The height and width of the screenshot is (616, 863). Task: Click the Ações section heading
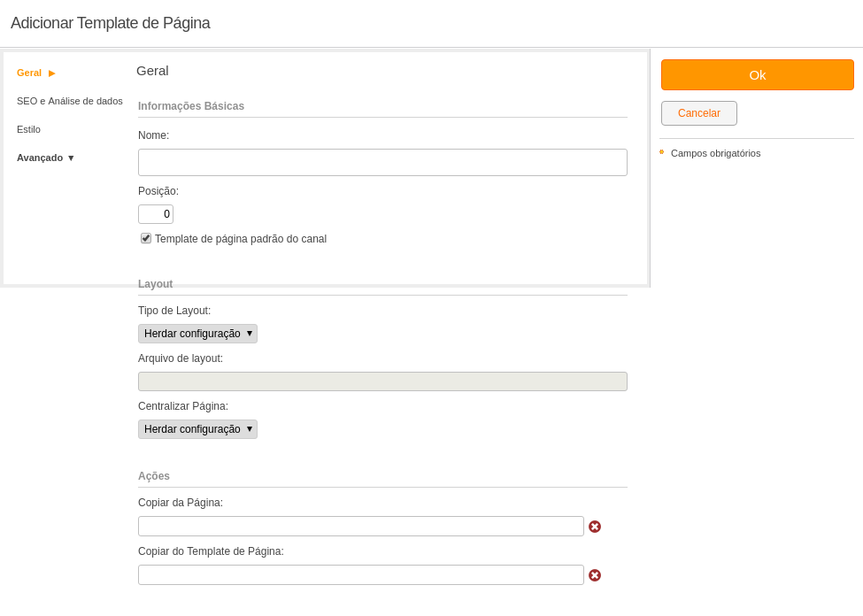pos(153,476)
